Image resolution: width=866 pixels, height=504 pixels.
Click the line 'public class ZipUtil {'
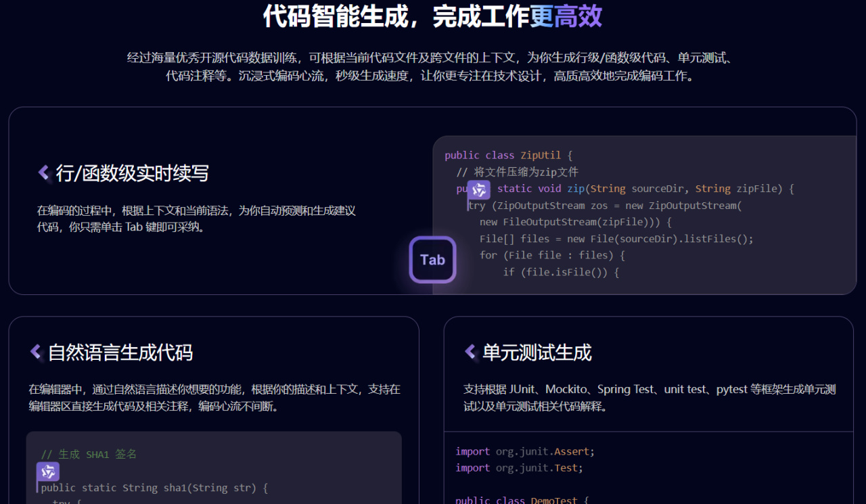[x=509, y=156]
